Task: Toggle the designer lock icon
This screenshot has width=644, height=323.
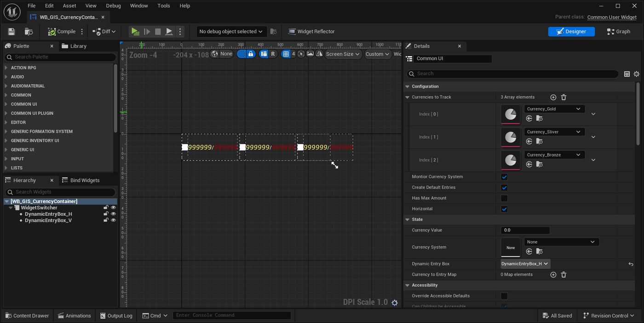Action: pos(251,54)
